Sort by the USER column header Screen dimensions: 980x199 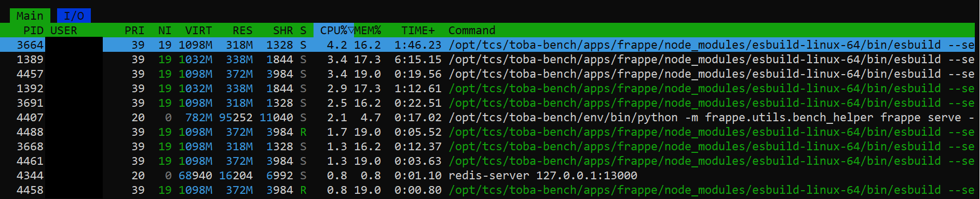coord(64,30)
